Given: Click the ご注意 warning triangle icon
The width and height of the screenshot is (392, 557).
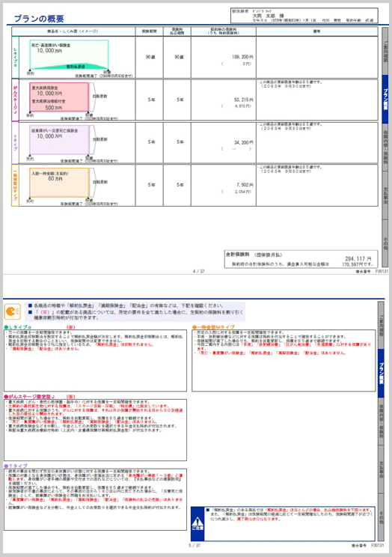Looking at the screenshot, I should point(197,523).
